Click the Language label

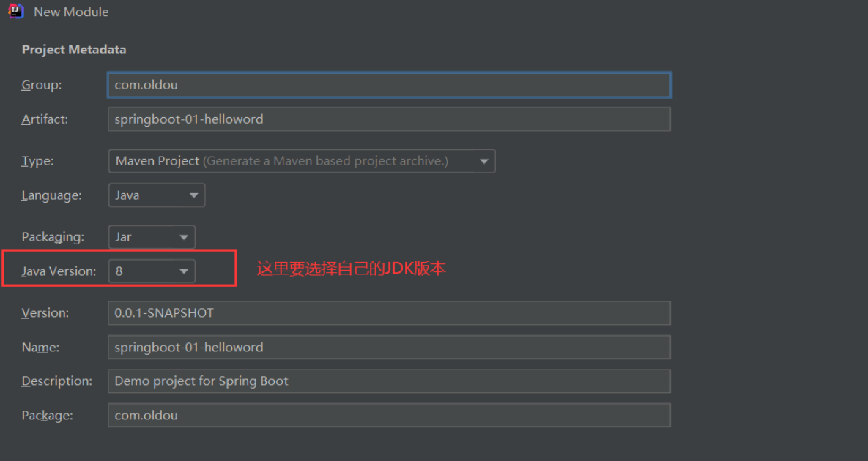tap(51, 195)
